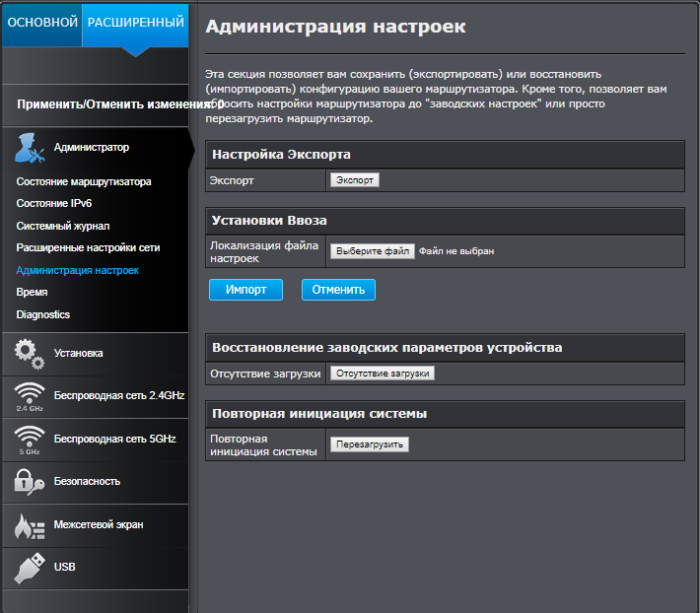
Task: Click the 5GHz Wi-Fi icon
Action: [x=29, y=439]
